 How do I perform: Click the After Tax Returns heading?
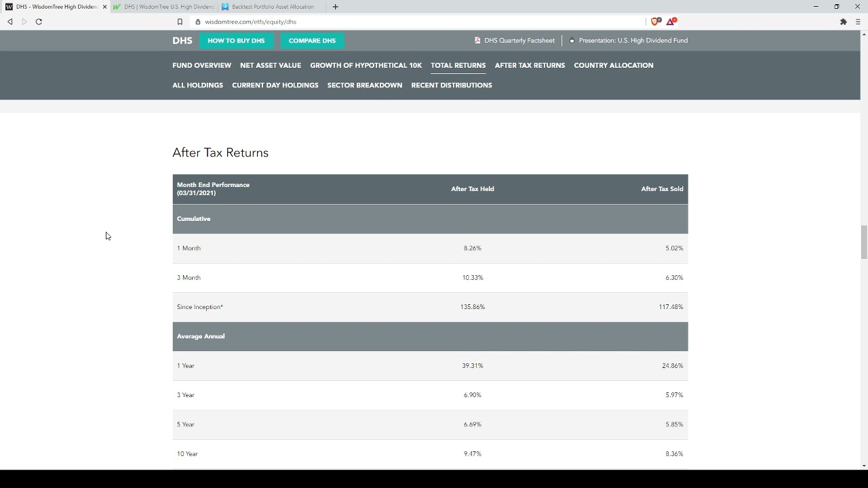(220, 152)
